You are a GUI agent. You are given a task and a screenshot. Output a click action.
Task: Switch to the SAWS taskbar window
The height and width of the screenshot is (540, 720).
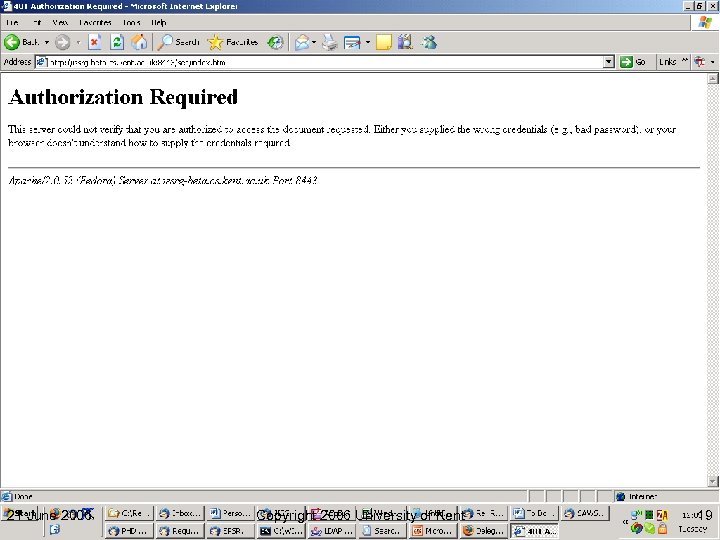[x=585, y=513]
